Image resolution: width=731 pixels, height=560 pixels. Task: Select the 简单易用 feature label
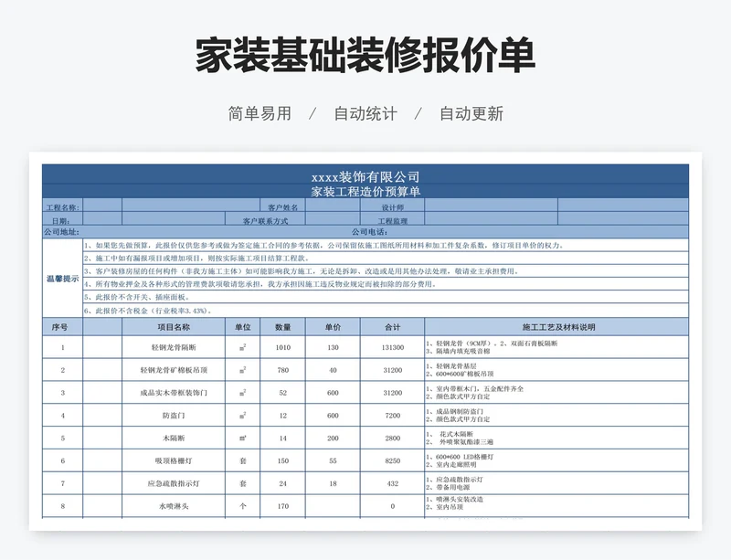[260, 113]
